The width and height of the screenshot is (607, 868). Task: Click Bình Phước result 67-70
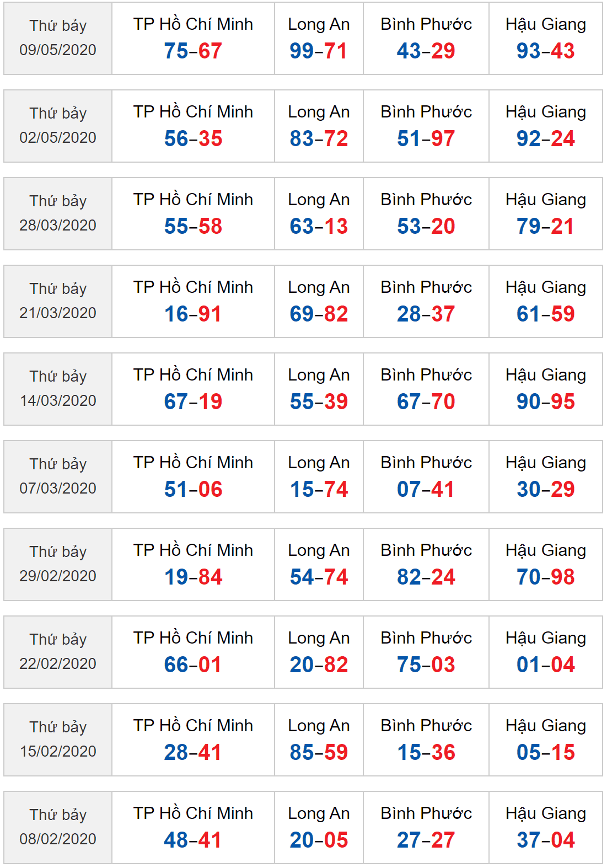[426, 401]
